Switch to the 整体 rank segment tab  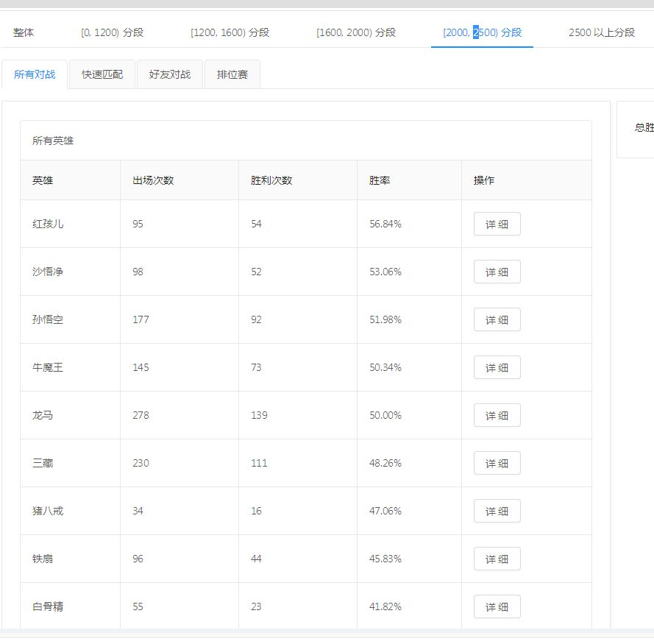(x=24, y=32)
